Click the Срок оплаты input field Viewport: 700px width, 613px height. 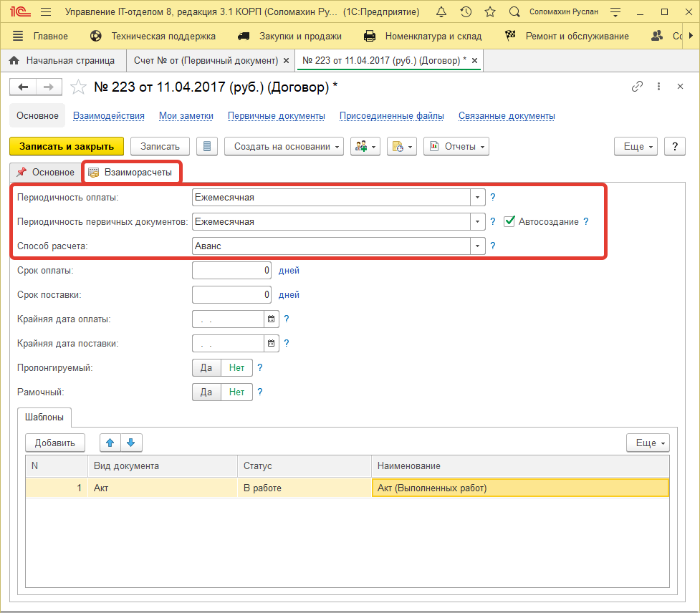click(232, 271)
